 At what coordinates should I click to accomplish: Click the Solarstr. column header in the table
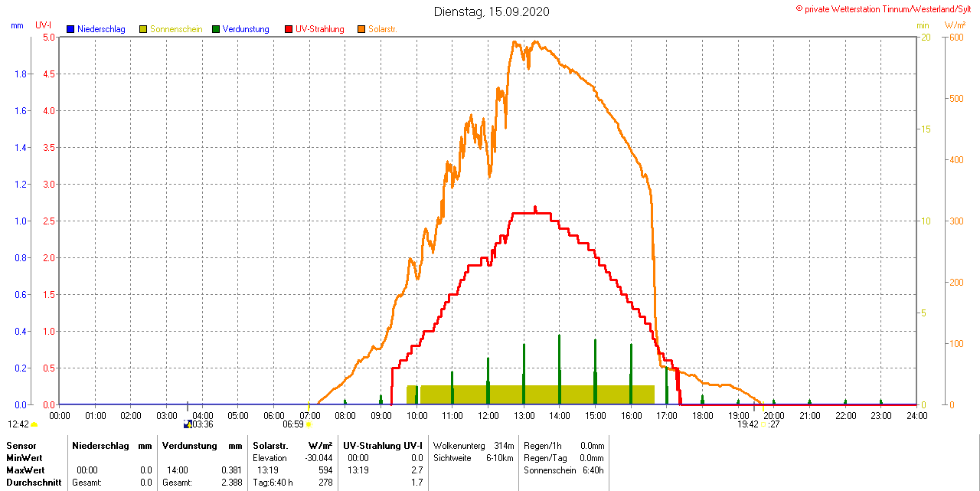pyautogui.click(x=269, y=445)
